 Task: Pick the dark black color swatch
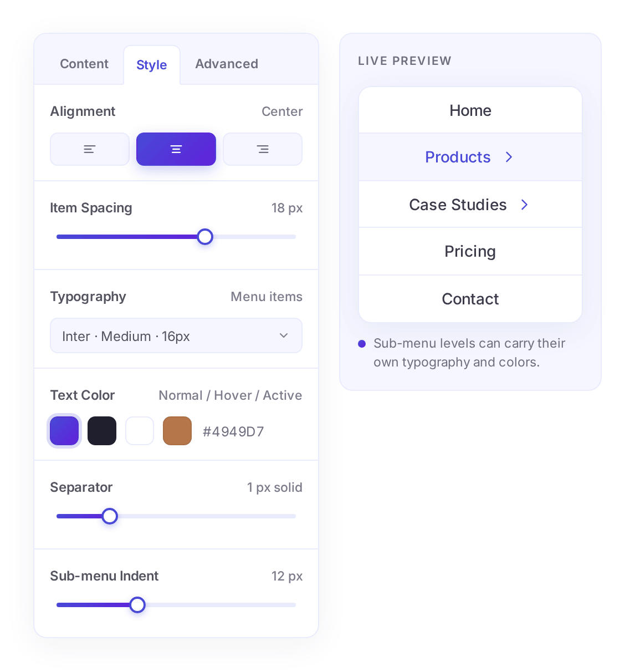coord(102,431)
